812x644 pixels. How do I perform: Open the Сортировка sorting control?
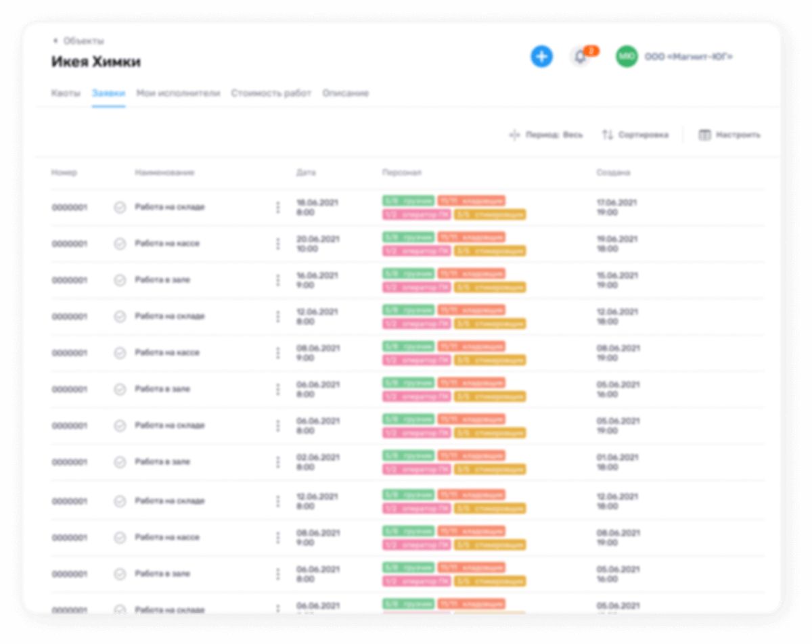pos(635,135)
